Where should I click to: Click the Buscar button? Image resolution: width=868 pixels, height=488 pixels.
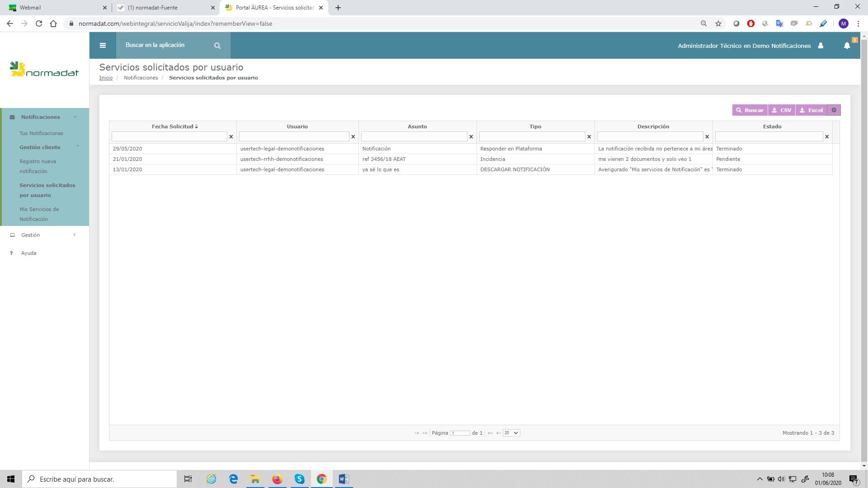750,110
